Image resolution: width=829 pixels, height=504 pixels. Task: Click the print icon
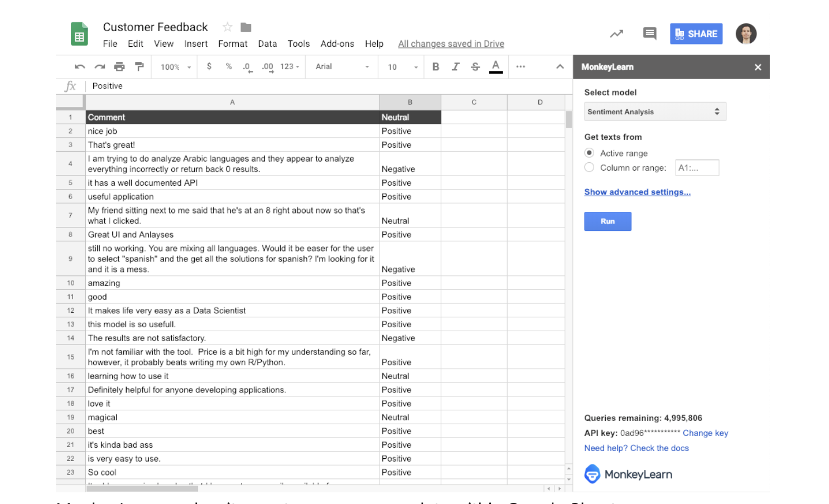pos(119,67)
